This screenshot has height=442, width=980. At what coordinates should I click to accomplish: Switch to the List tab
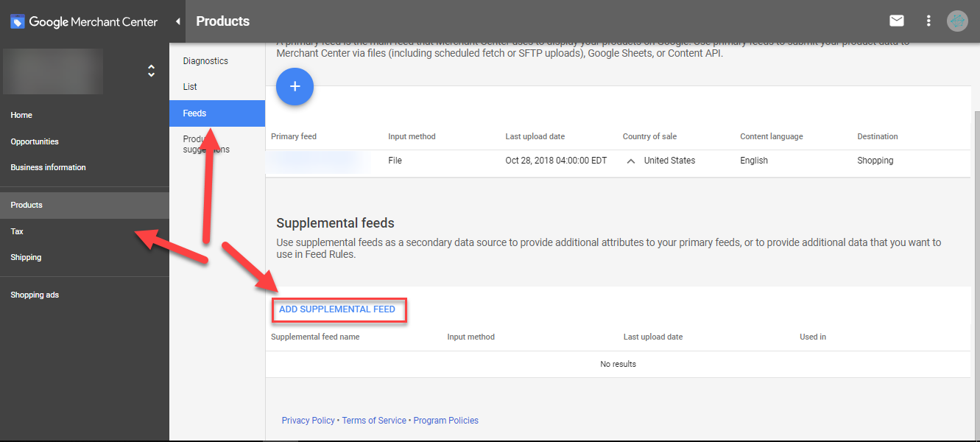click(190, 87)
